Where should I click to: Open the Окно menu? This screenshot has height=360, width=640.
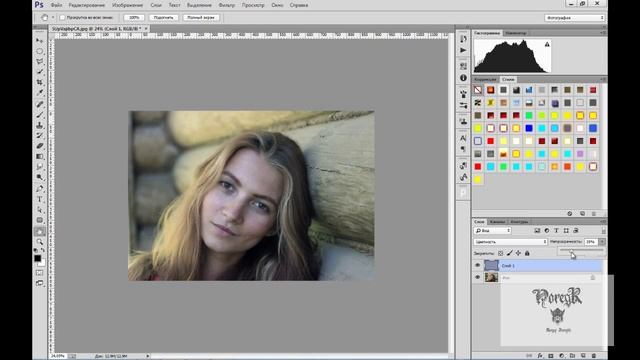click(277, 5)
